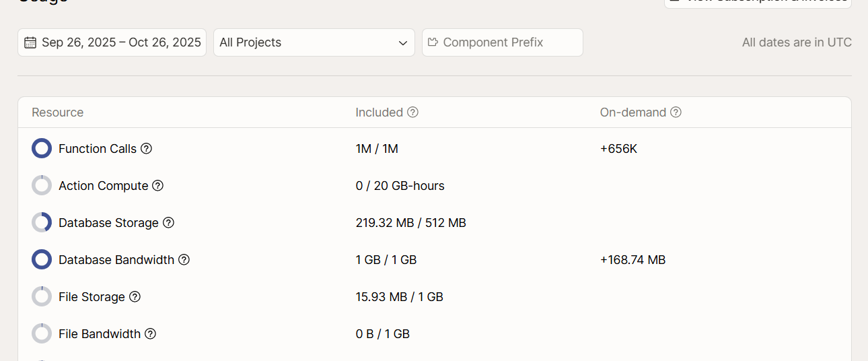Image resolution: width=868 pixels, height=361 pixels.
Task: Click the Database Storage usage ring
Action: point(42,223)
